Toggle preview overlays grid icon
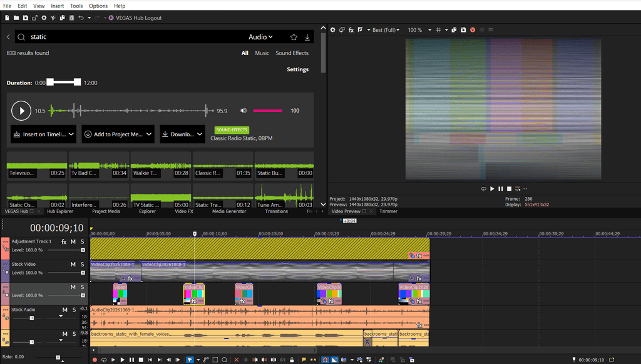This screenshot has height=364, width=641. [438, 30]
